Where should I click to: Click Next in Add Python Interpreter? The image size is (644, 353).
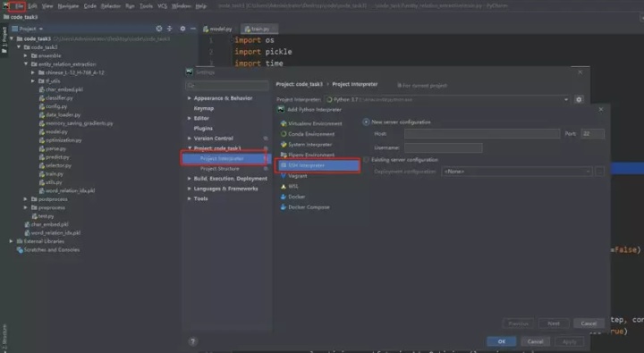[554, 324]
